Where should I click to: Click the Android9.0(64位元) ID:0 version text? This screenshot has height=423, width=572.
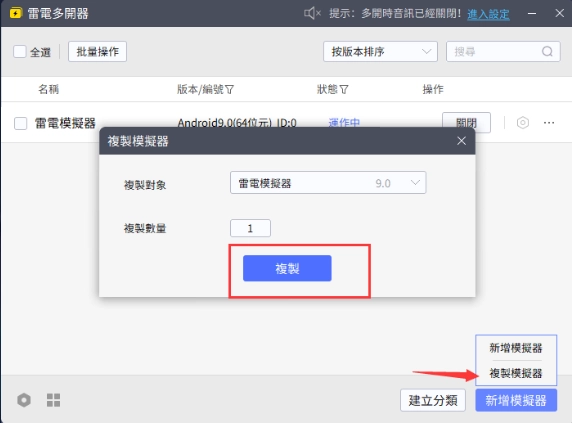point(237,123)
